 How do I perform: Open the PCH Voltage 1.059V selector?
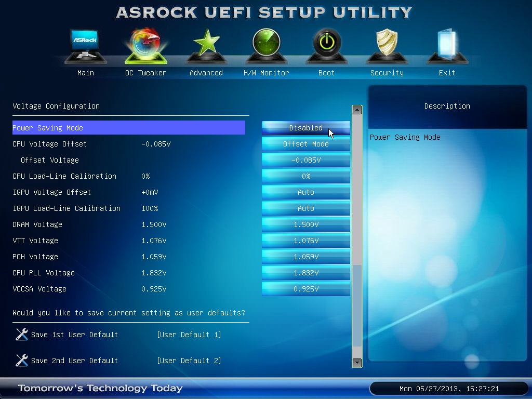[306, 257]
